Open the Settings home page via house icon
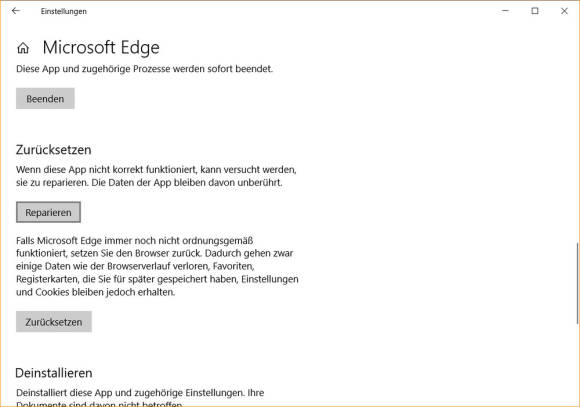Screen dimensions: 580x407 point(23,48)
